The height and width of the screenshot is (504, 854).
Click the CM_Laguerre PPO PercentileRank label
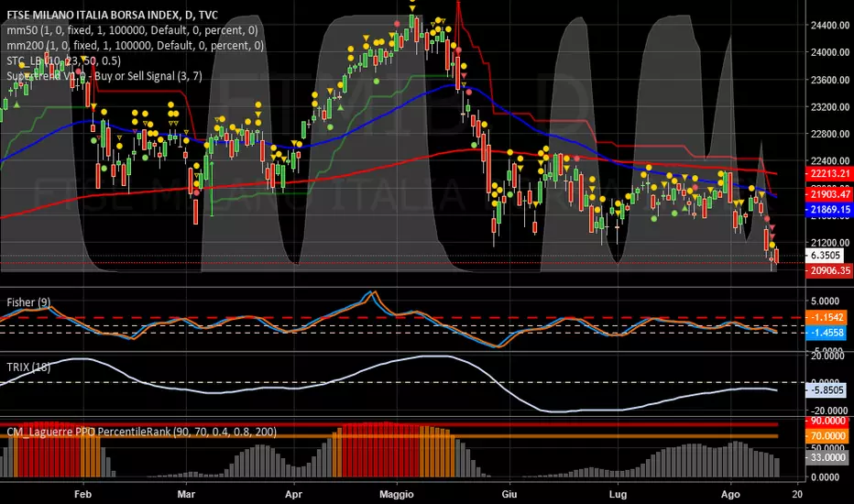142,432
